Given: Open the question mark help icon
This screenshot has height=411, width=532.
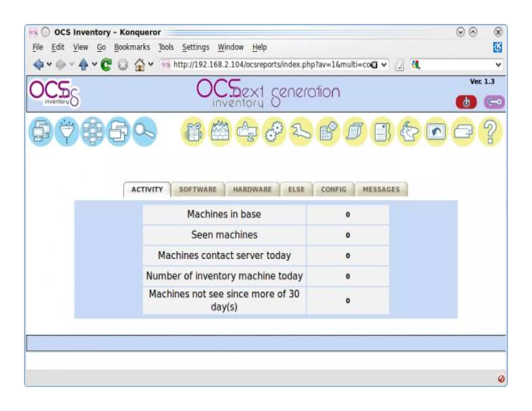Looking at the screenshot, I should (490, 131).
